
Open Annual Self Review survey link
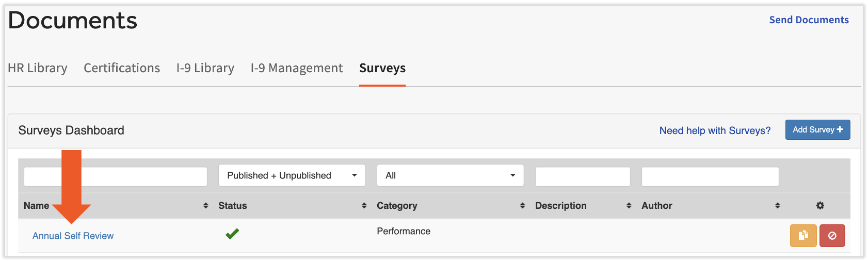[x=73, y=236]
